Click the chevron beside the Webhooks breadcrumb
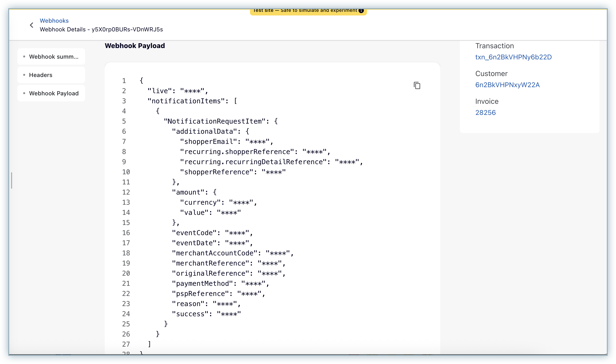The height and width of the screenshot is (364, 616). pos(31,25)
